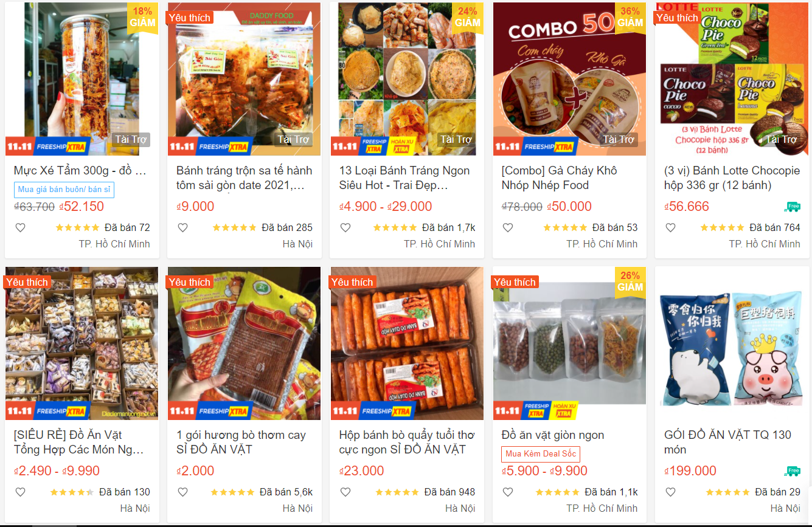This screenshot has width=812, height=527.
Task: Toggle heart icon for 13 Loại Bánh Tráng
Action: pos(345,228)
